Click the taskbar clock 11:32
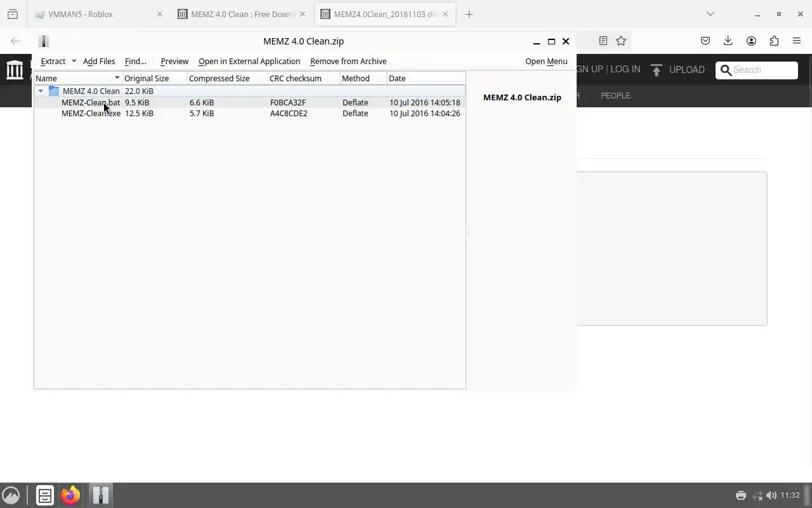Screen dimensions: 812x508 [x=790, y=495]
